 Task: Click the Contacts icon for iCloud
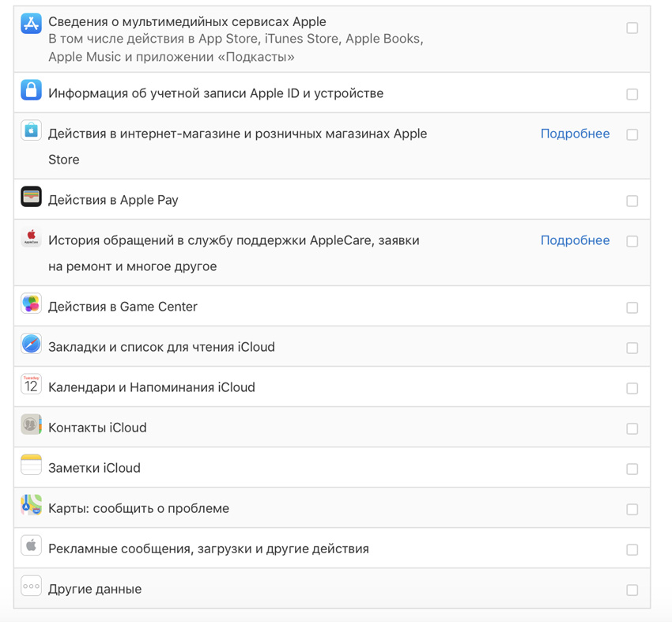coord(32,424)
